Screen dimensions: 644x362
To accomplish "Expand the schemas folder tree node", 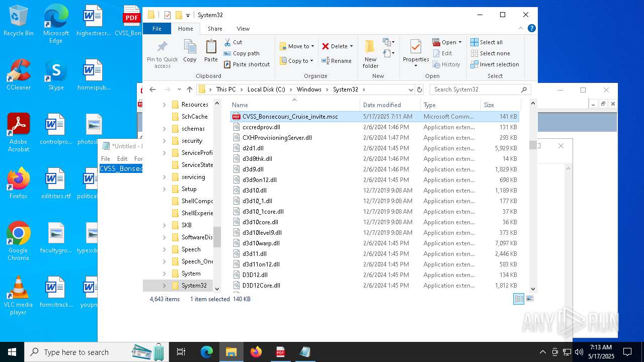I will pyautogui.click(x=164, y=129).
